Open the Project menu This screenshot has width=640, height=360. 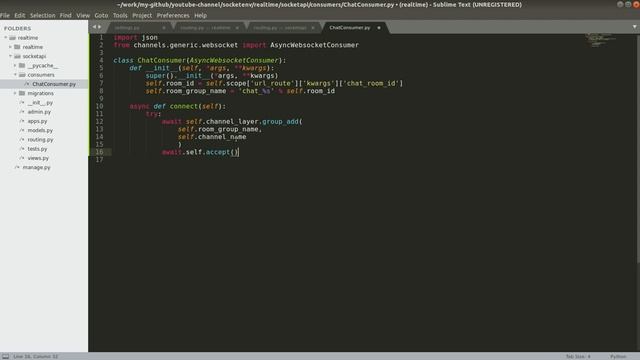pos(142,16)
